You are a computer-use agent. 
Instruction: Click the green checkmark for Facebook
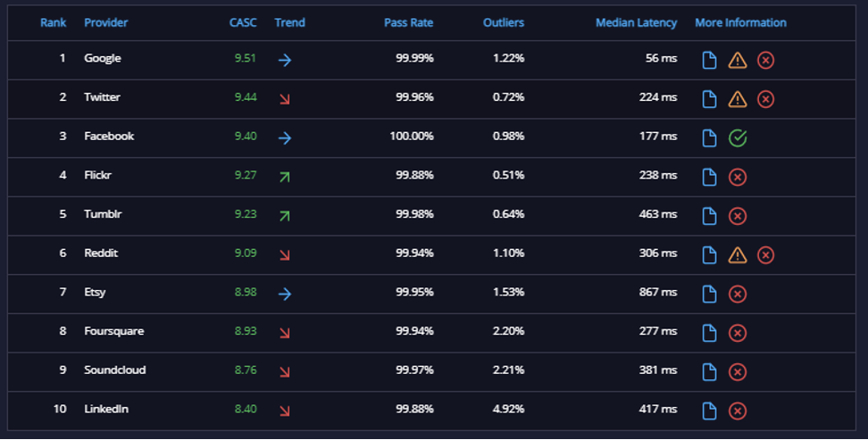click(x=738, y=137)
